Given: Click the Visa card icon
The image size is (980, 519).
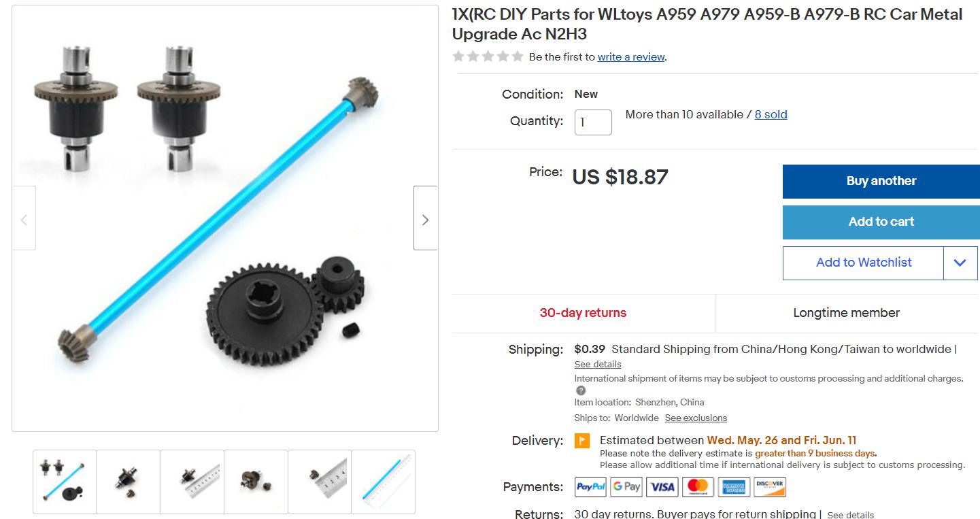Looking at the screenshot, I should coord(662,486).
